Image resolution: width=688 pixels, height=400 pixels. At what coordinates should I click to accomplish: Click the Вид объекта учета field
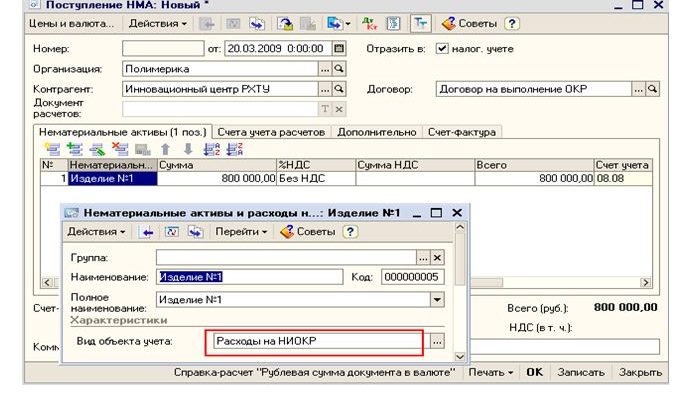coord(315,341)
